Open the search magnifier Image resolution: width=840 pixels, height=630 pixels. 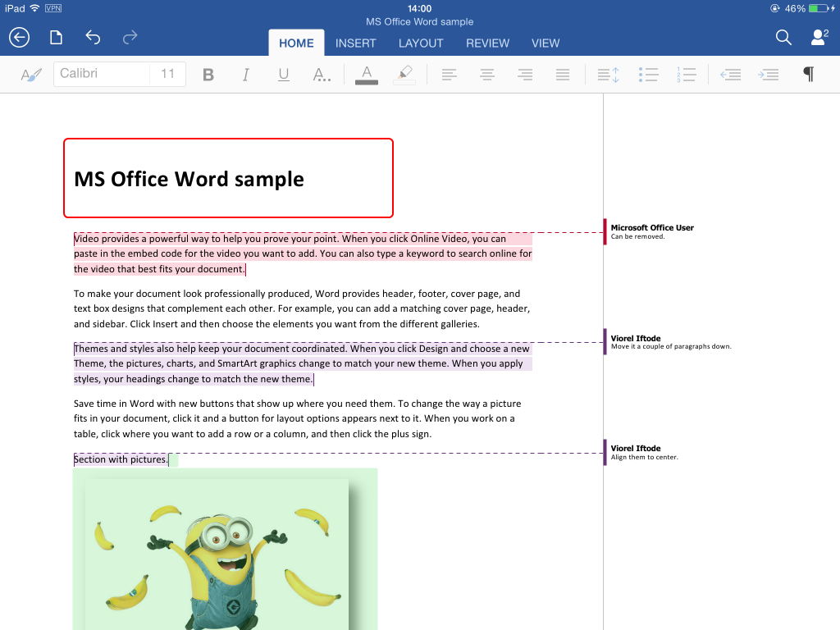coord(783,38)
